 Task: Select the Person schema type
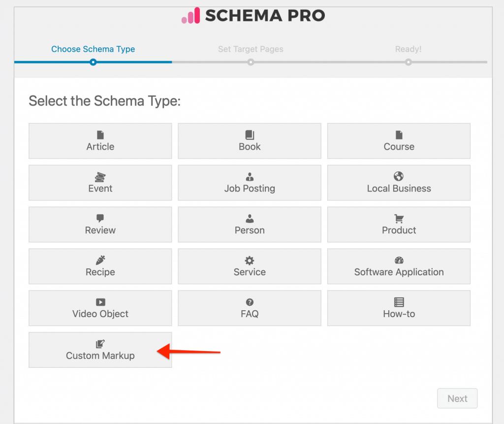point(249,225)
